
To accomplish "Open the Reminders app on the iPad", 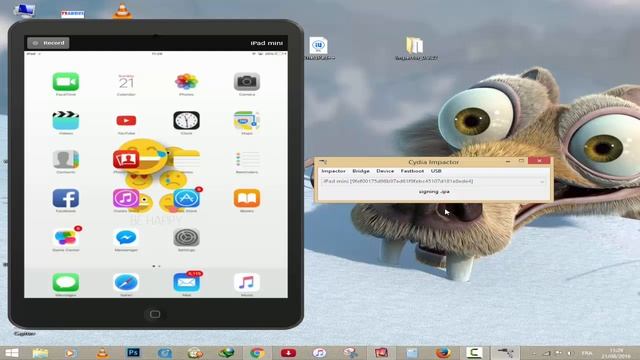I will pyautogui.click(x=247, y=160).
